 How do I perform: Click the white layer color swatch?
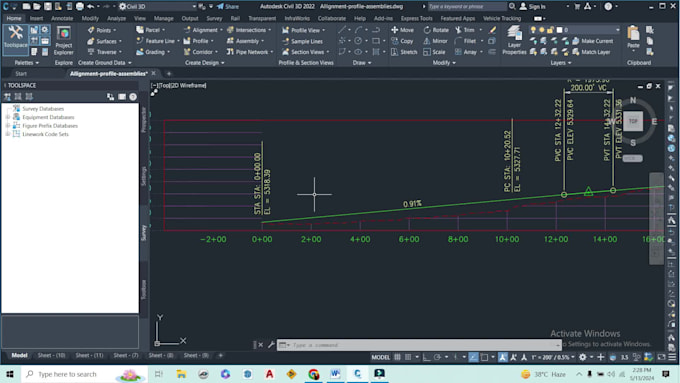(x=559, y=30)
